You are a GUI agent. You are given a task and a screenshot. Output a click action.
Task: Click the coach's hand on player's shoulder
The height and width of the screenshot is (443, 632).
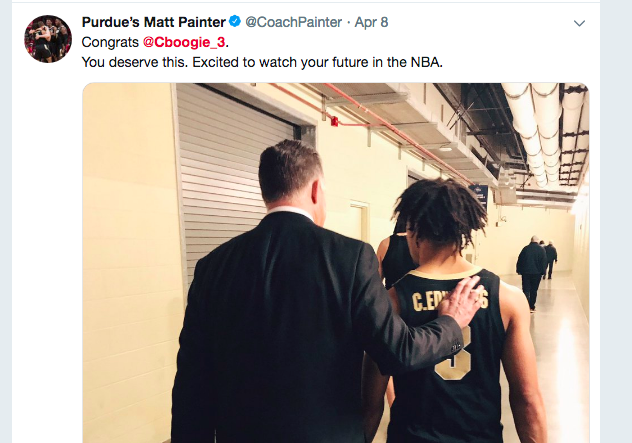point(461,301)
